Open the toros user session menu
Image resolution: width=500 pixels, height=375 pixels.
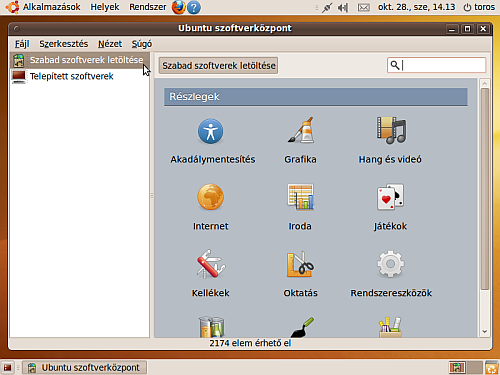point(479,7)
